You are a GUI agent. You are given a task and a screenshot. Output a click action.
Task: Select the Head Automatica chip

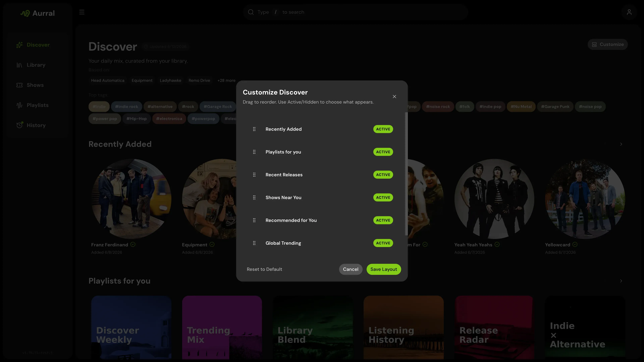(108, 80)
